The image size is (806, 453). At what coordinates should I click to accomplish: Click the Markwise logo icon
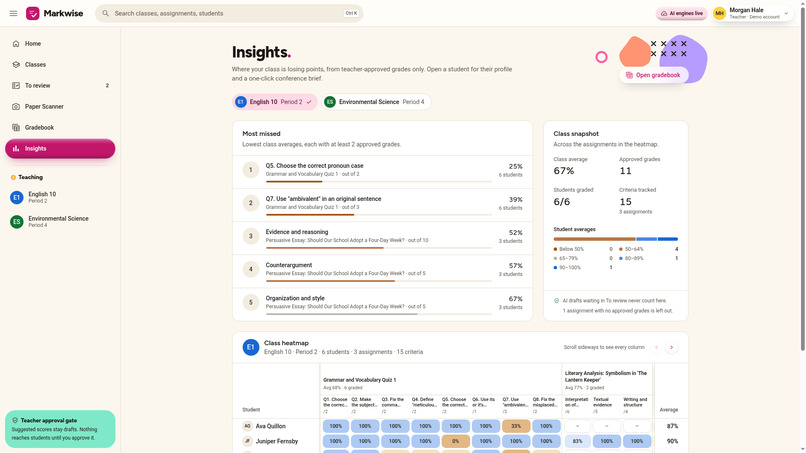click(33, 13)
